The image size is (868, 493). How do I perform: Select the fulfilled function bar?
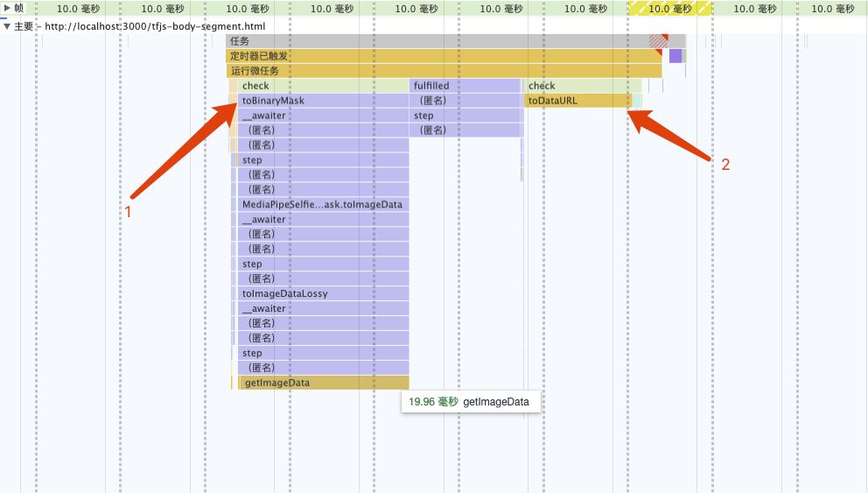[465, 86]
